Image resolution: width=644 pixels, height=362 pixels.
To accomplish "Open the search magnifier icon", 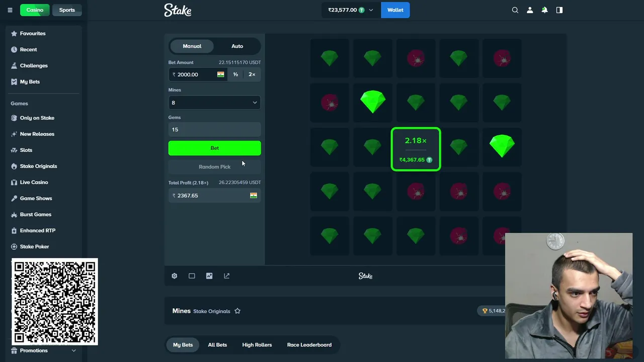I will (515, 10).
